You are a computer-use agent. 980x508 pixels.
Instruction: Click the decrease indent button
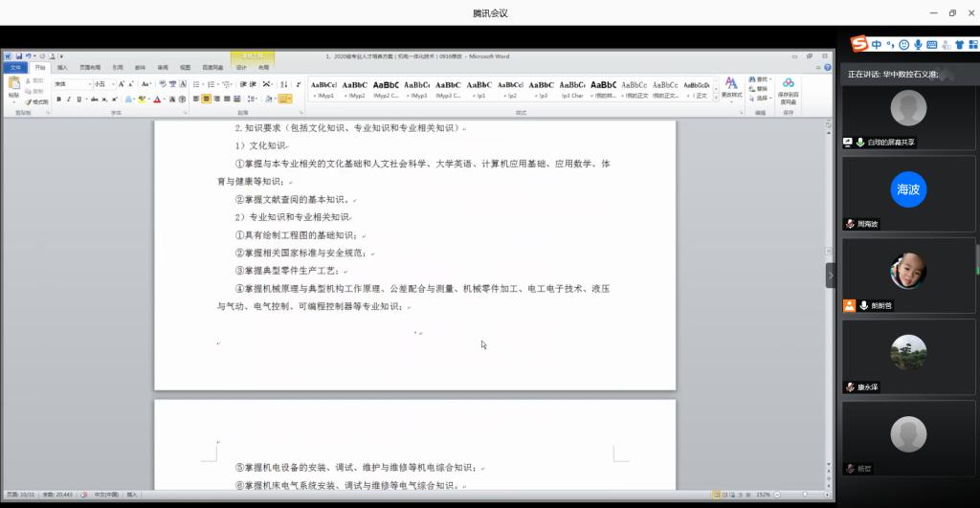point(243,84)
